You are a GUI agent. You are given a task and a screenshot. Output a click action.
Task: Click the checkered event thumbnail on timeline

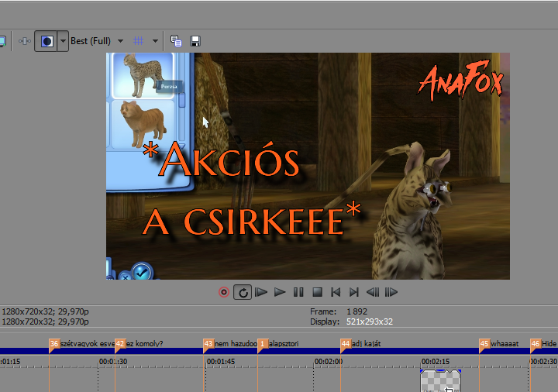click(440, 381)
